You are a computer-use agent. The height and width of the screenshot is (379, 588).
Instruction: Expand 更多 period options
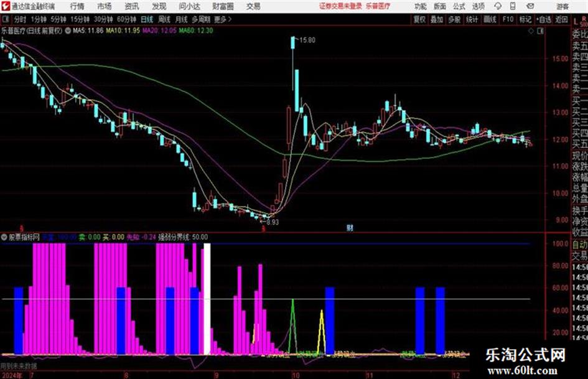point(223,19)
